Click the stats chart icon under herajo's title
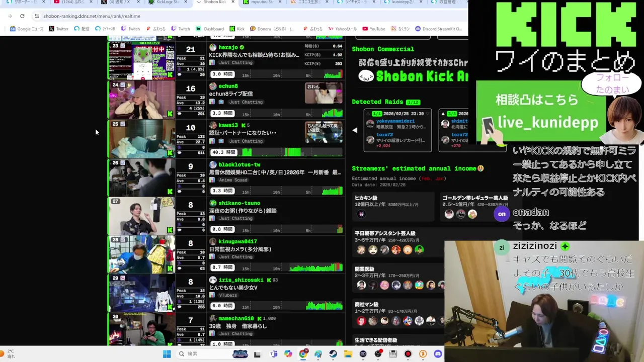This screenshot has width=644, height=362. click(x=212, y=63)
